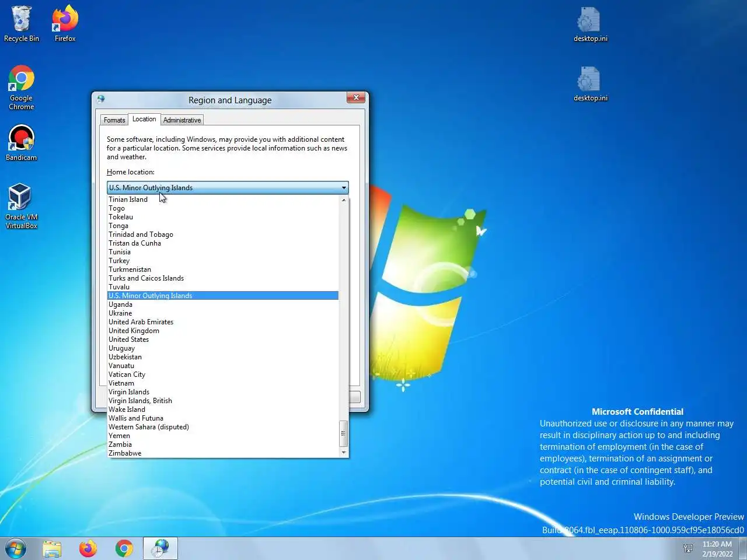Click the Start button on the taskbar

click(x=16, y=548)
